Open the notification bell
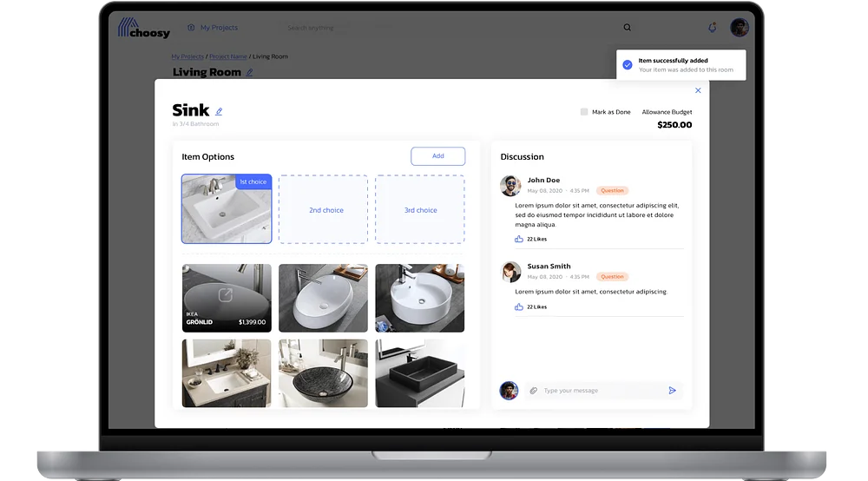868x481 pixels. tap(712, 27)
